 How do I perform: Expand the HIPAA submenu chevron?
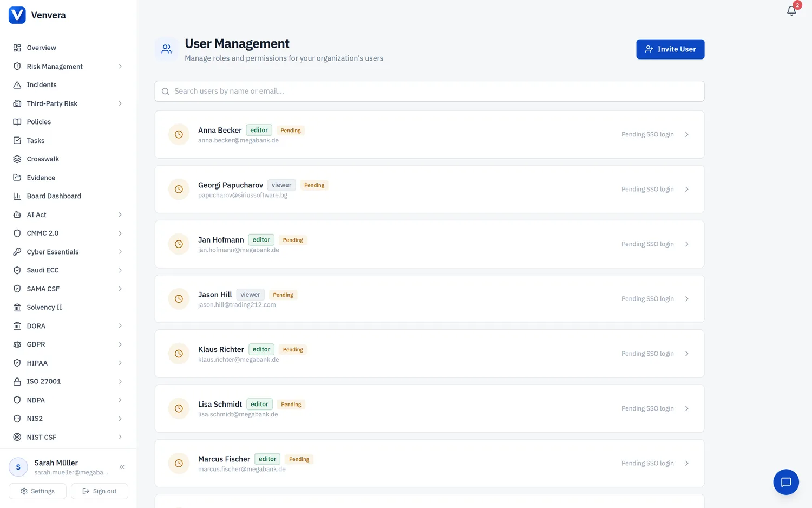pos(120,363)
